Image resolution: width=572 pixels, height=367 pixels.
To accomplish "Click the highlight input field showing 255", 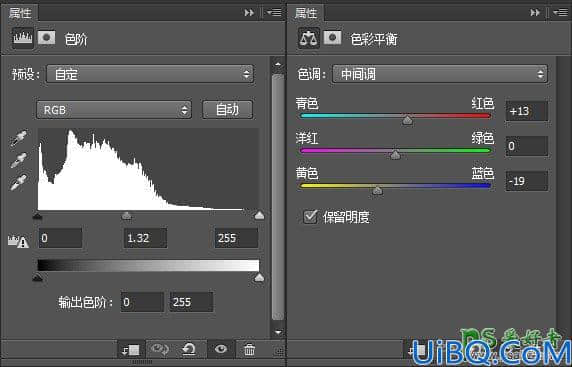I will tap(236, 238).
